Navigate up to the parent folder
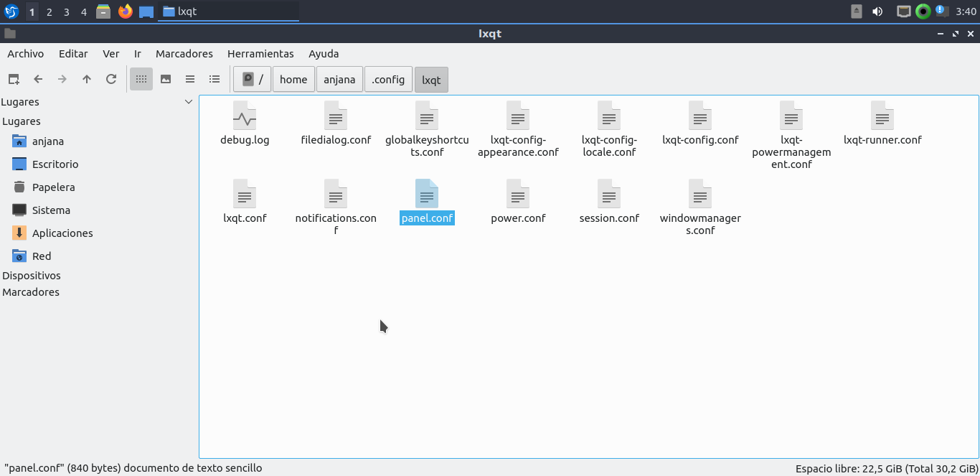The height and width of the screenshot is (476, 980). coord(87,79)
